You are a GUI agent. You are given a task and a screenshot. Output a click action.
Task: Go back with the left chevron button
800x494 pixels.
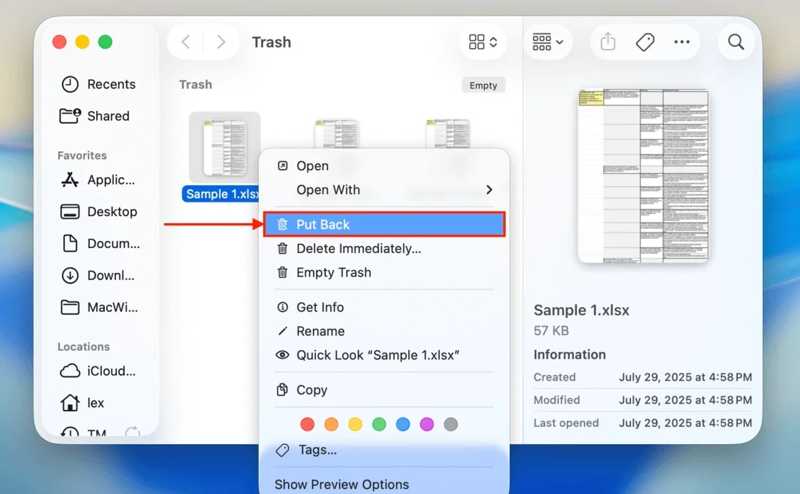[186, 42]
